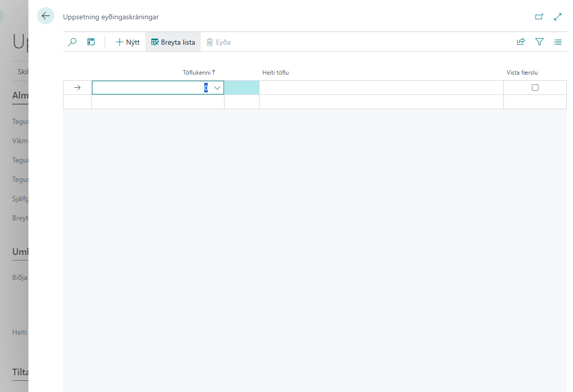Open the list view options icon

click(558, 42)
